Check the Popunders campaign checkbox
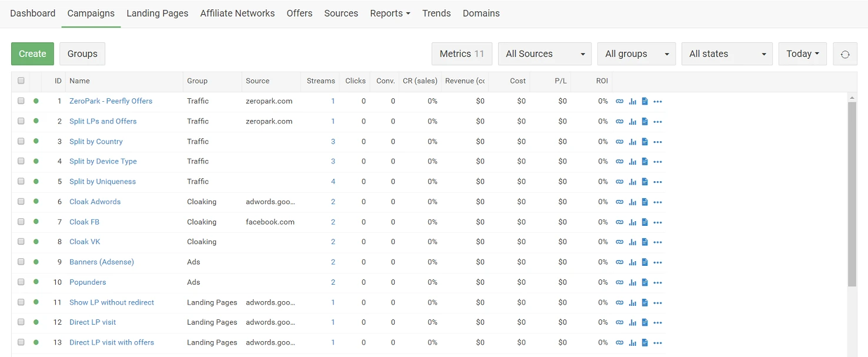Image resolution: width=868 pixels, height=357 pixels. coord(21,282)
